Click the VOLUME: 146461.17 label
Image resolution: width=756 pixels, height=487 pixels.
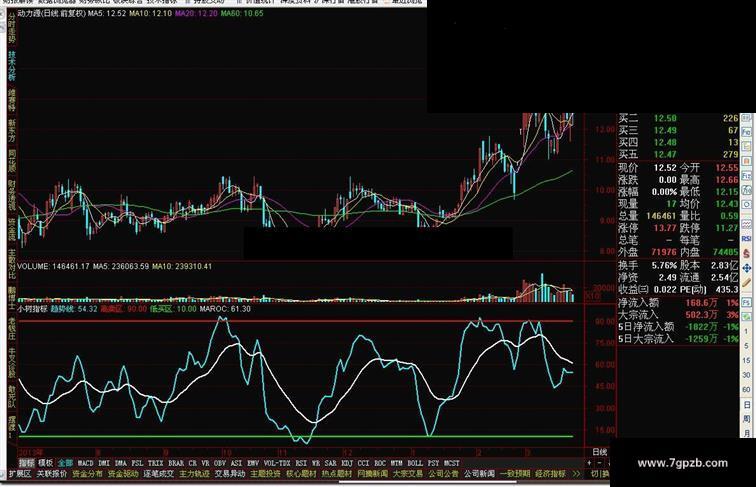coord(54,266)
